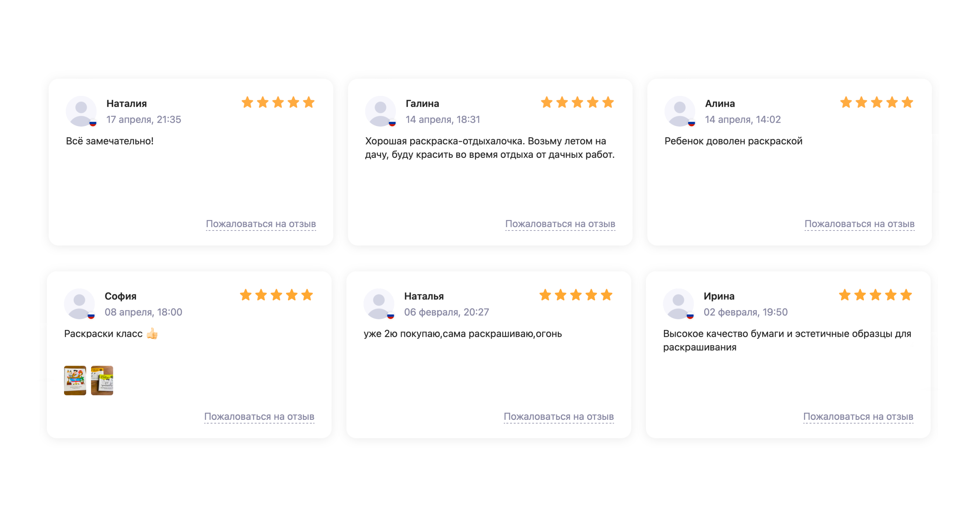
Task: Click the star rating in Галина's review
Action: tap(577, 102)
